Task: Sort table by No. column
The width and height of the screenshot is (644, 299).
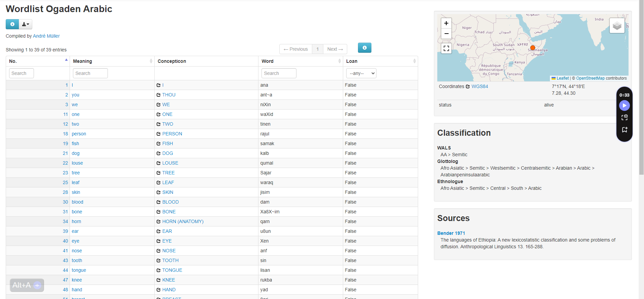Action: (x=38, y=61)
